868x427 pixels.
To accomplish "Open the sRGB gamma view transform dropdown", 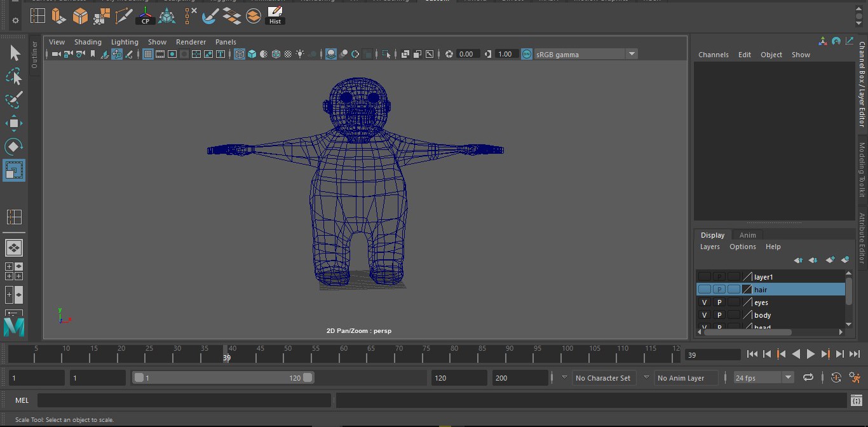I will pos(632,55).
